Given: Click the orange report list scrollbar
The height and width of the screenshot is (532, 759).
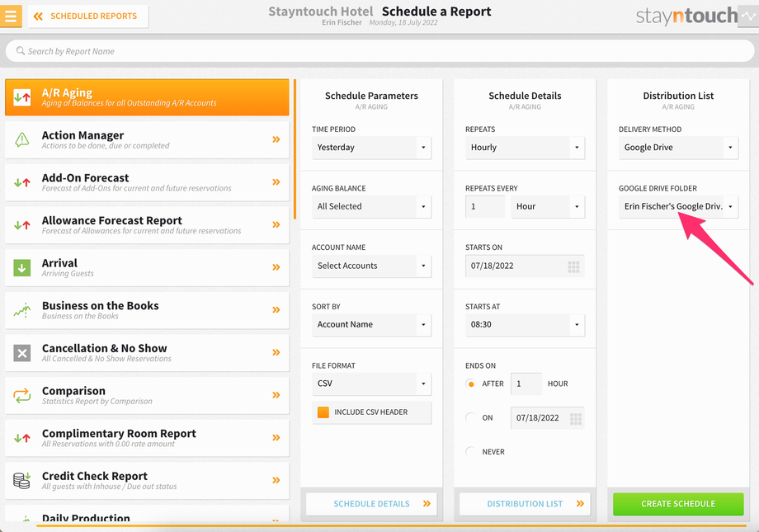Looking at the screenshot, I should [x=295, y=150].
